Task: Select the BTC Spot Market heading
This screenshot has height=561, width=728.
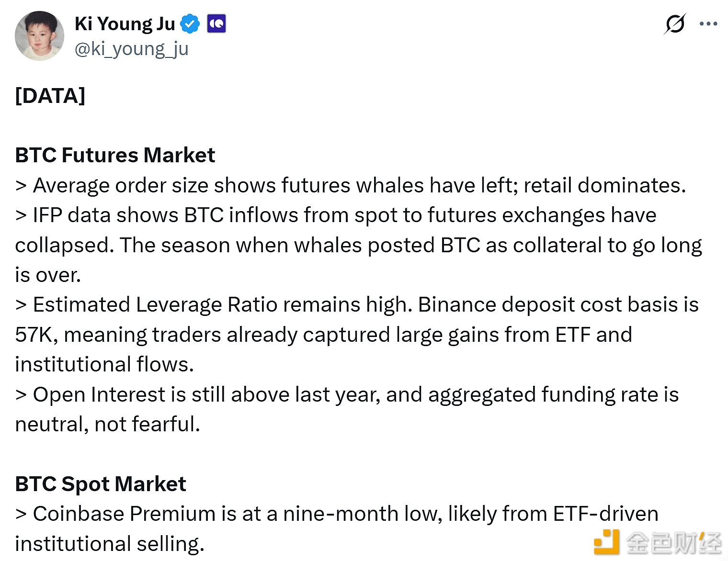Action: tap(101, 484)
